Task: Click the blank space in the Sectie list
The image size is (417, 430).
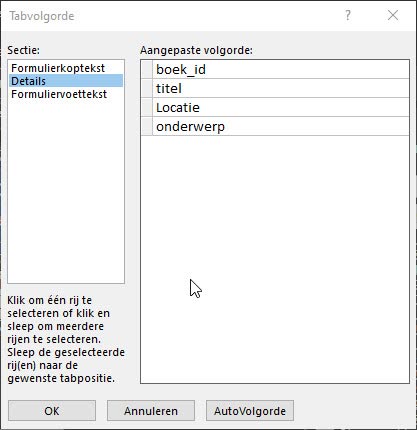Action: (x=66, y=192)
